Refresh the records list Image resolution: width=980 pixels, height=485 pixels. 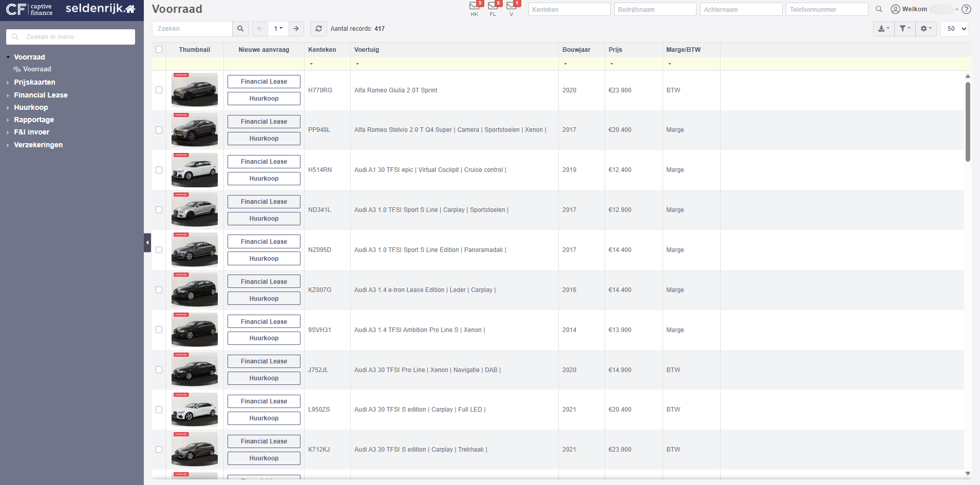[318, 29]
